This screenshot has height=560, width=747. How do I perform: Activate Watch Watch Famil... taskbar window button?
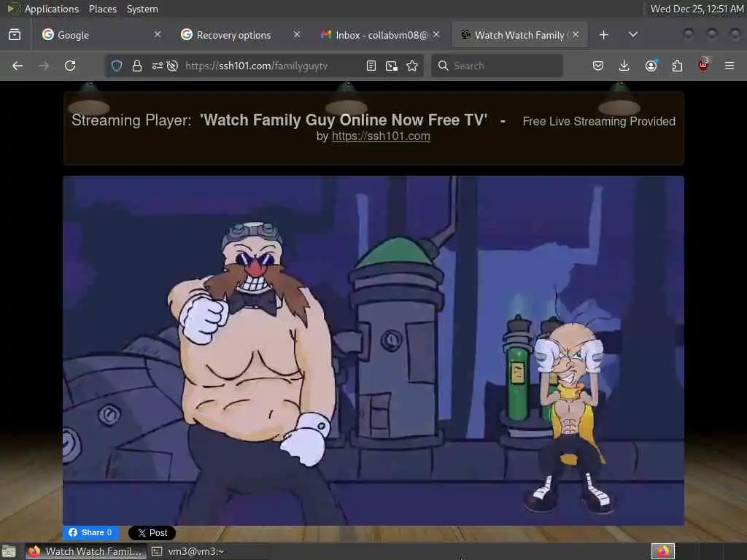point(86,551)
